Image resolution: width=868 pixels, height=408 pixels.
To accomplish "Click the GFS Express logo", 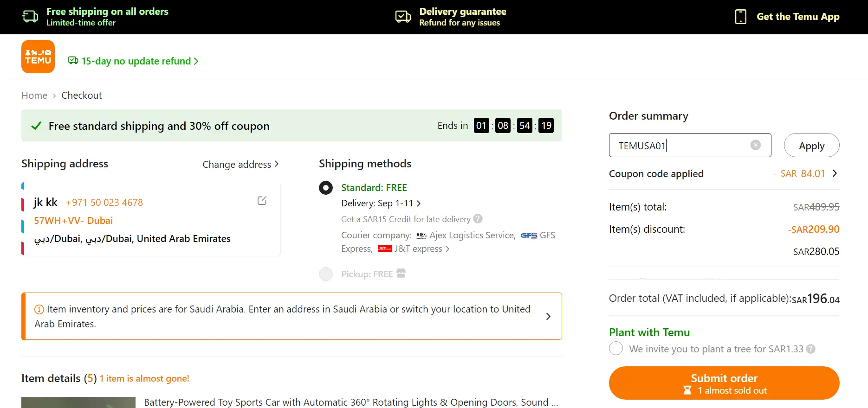I will (x=529, y=236).
